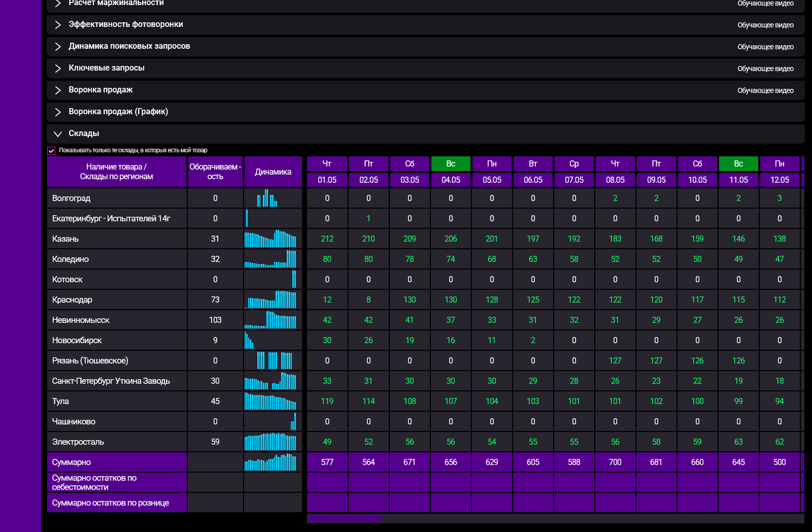Select the Невинномысск warehouse row label

[x=117, y=320]
